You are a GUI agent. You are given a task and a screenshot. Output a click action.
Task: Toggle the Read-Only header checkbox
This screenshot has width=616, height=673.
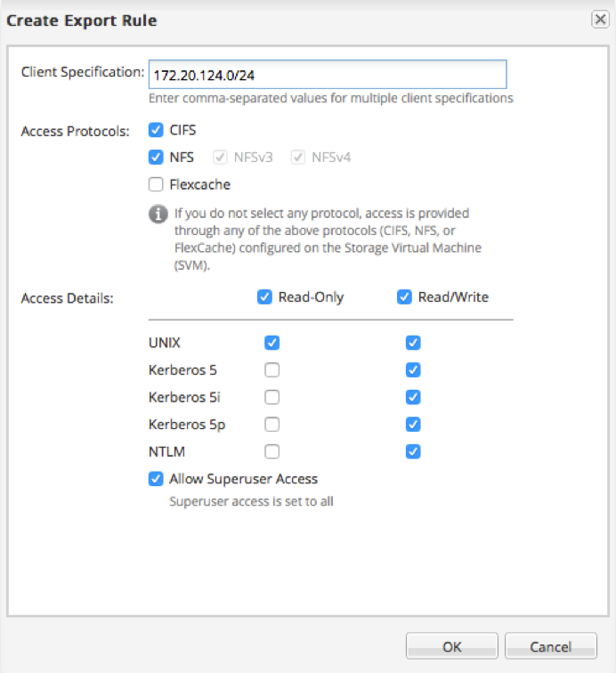click(x=264, y=297)
